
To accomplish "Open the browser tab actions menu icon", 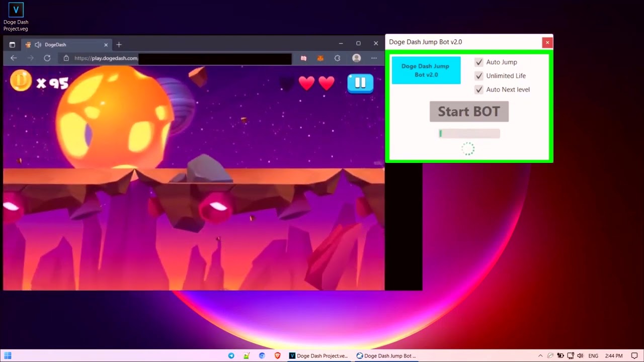I will [x=12, y=45].
